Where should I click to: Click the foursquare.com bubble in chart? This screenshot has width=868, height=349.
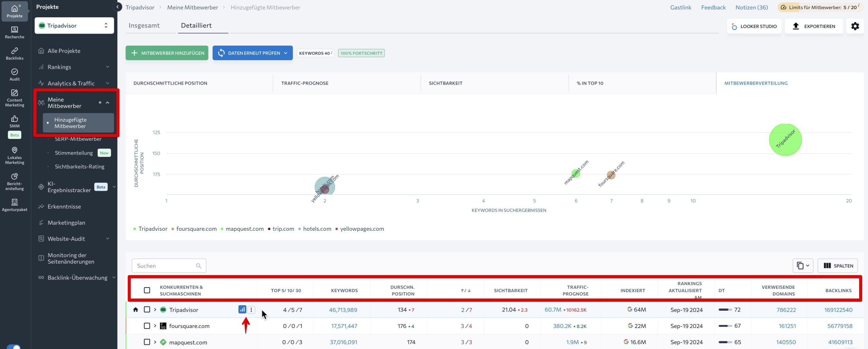coord(611,175)
